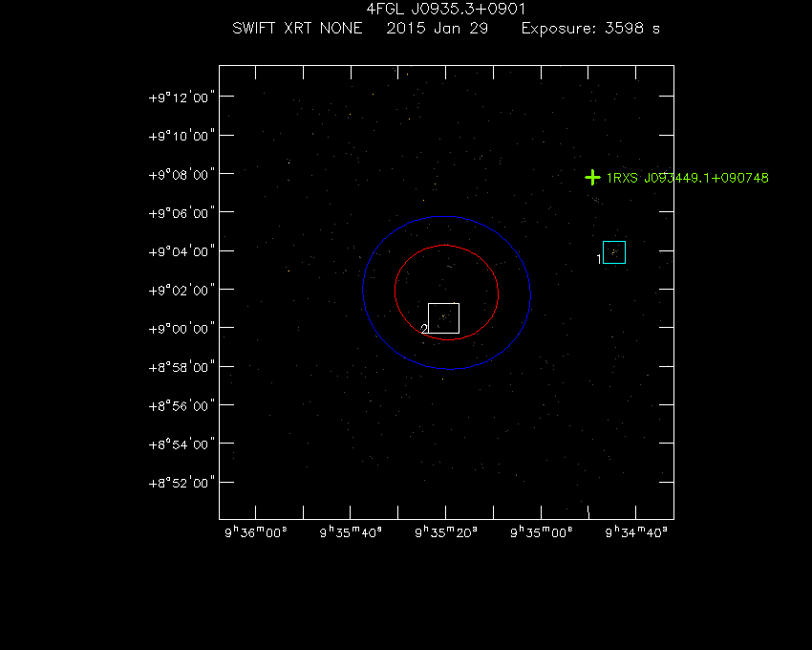Click the +8°54'00" declination label
Screen dimensions: 812x650
point(182,444)
